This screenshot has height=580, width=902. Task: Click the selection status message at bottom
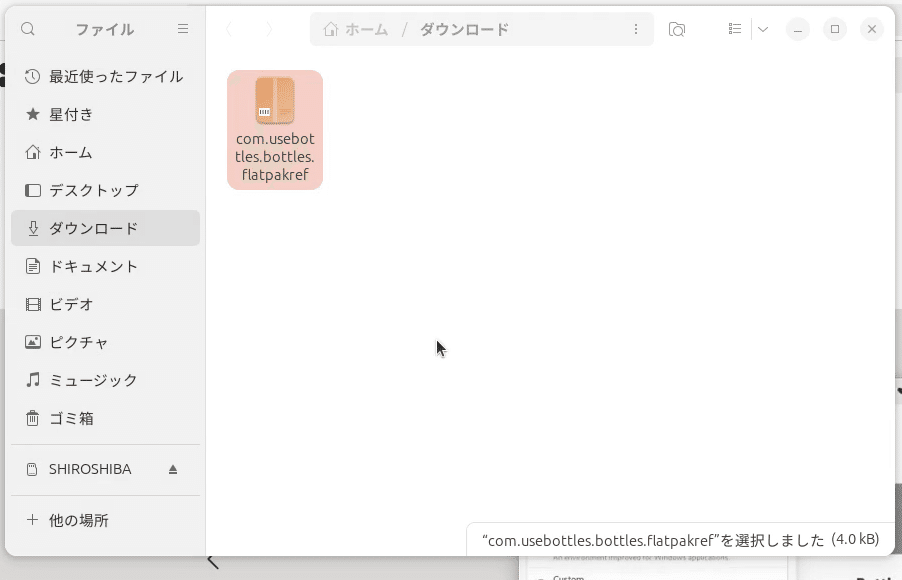(681, 540)
